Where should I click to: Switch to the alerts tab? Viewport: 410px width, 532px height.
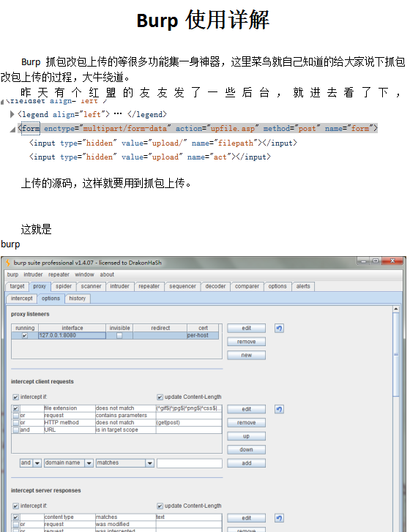pos(303,286)
